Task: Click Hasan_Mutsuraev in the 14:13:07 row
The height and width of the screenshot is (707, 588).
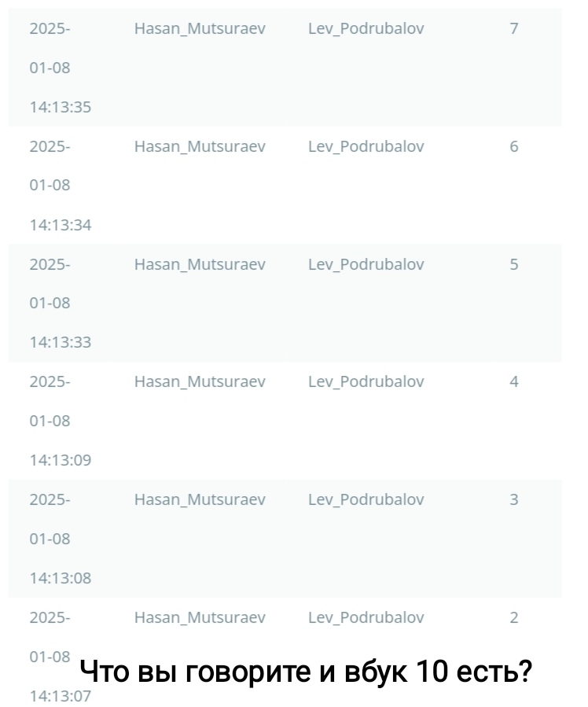Action: (x=200, y=617)
